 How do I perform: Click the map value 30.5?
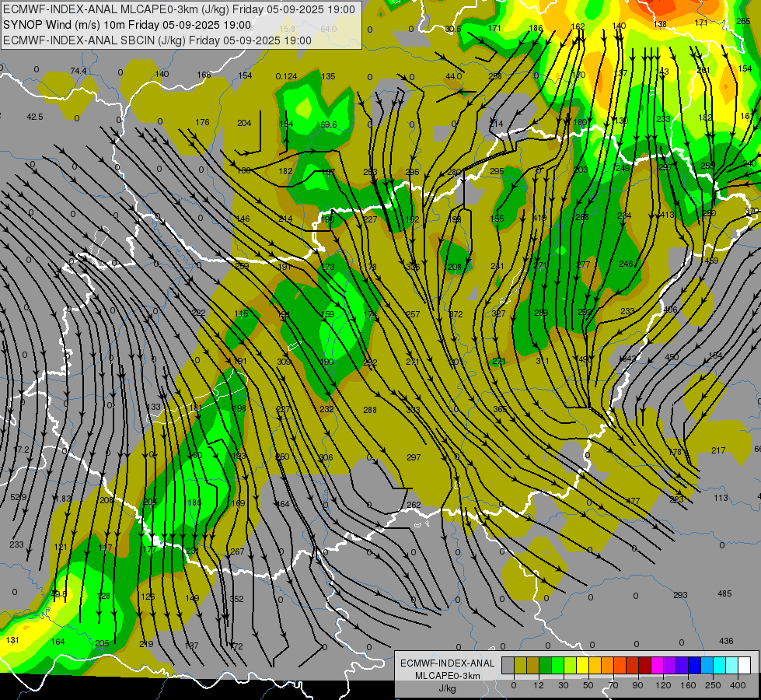pos(453,29)
